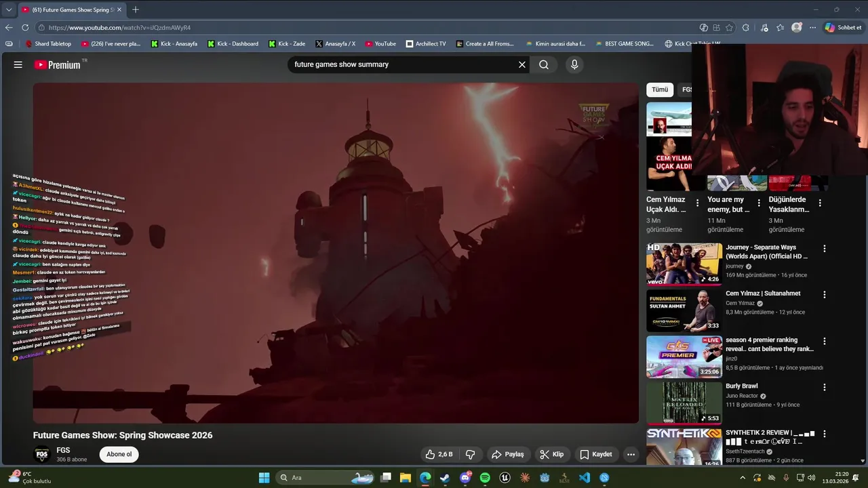The width and height of the screenshot is (868, 488).
Task: Open season 4 premier ranking thumbnail
Action: coord(684,357)
